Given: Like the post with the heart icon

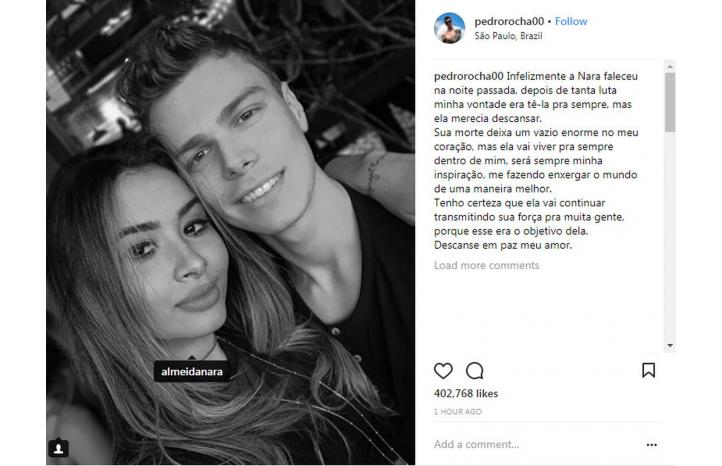Looking at the screenshot, I should [443, 371].
